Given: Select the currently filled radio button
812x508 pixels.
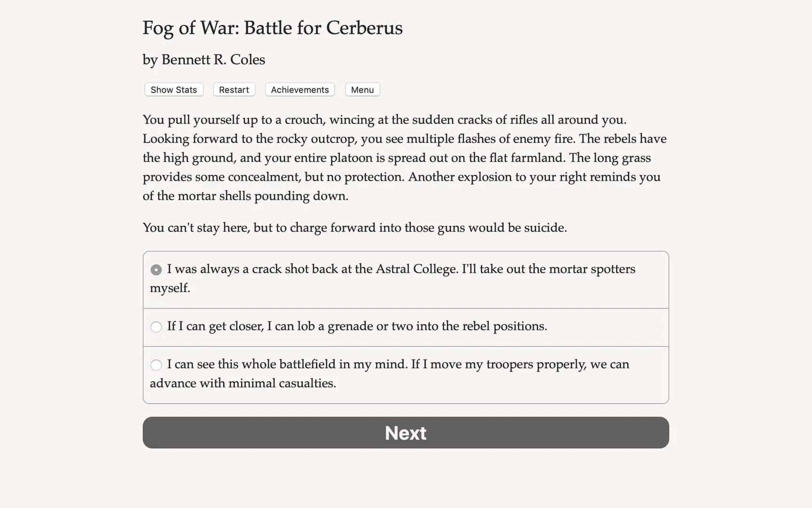Looking at the screenshot, I should [x=156, y=270].
